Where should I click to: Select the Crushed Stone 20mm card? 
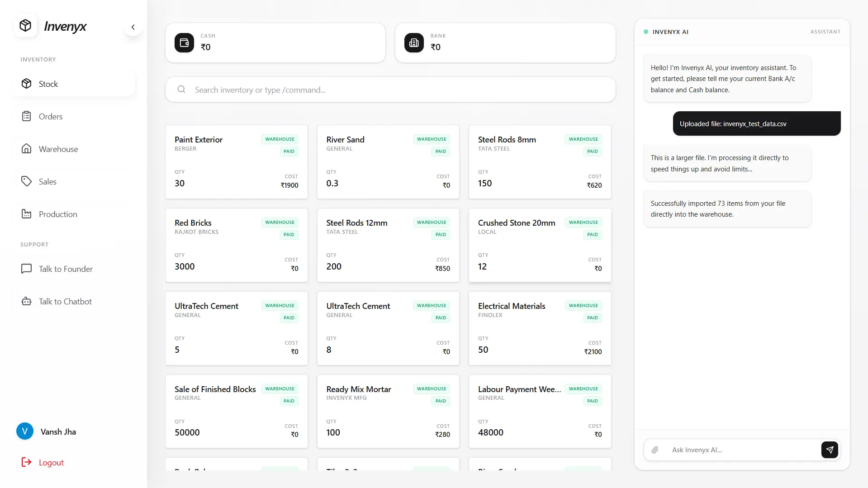pyautogui.click(x=540, y=245)
